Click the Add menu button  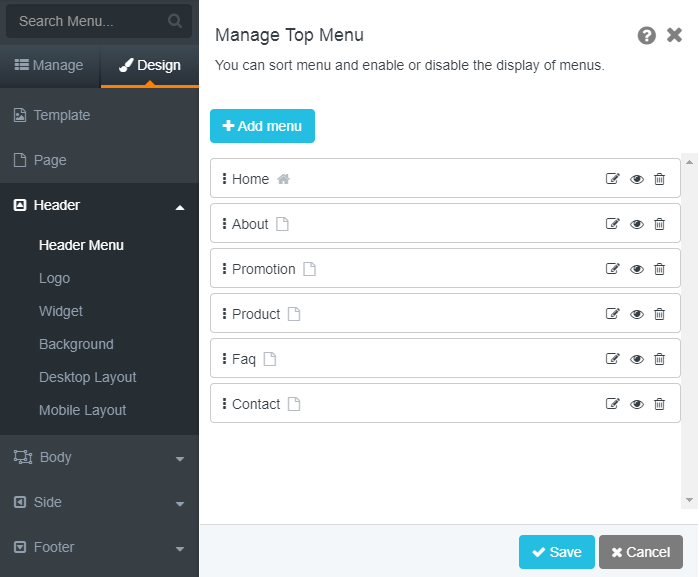pos(262,126)
